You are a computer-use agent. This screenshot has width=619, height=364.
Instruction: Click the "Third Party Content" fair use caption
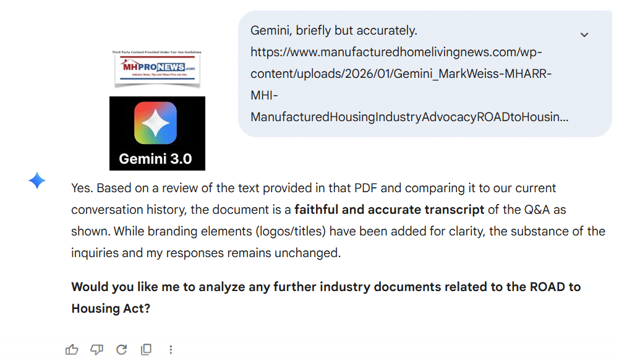[156, 53]
